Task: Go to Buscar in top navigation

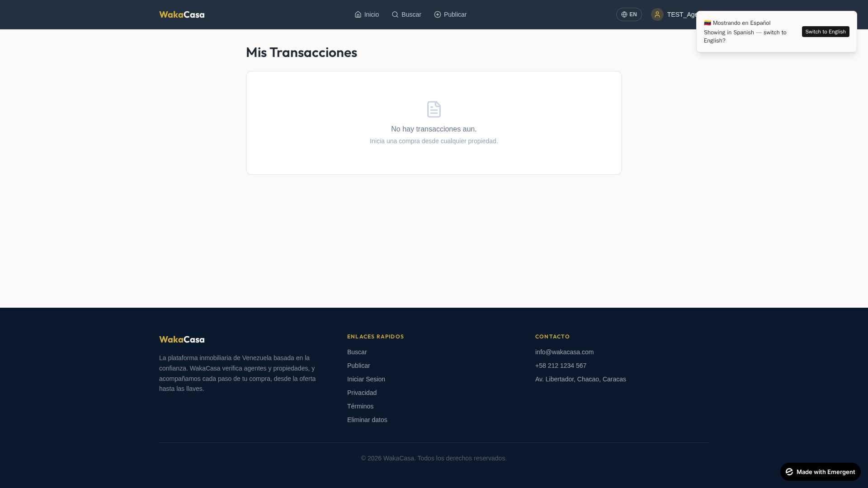Action: click(x=406, y=14)
